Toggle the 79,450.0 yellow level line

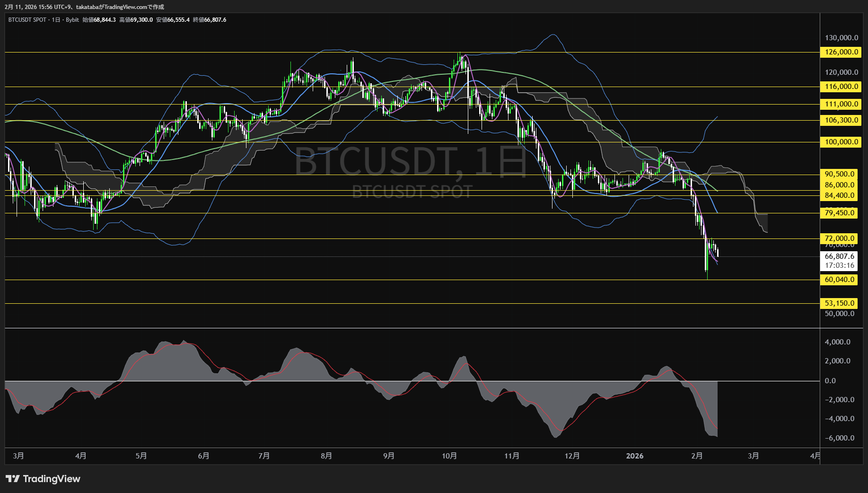839,213
